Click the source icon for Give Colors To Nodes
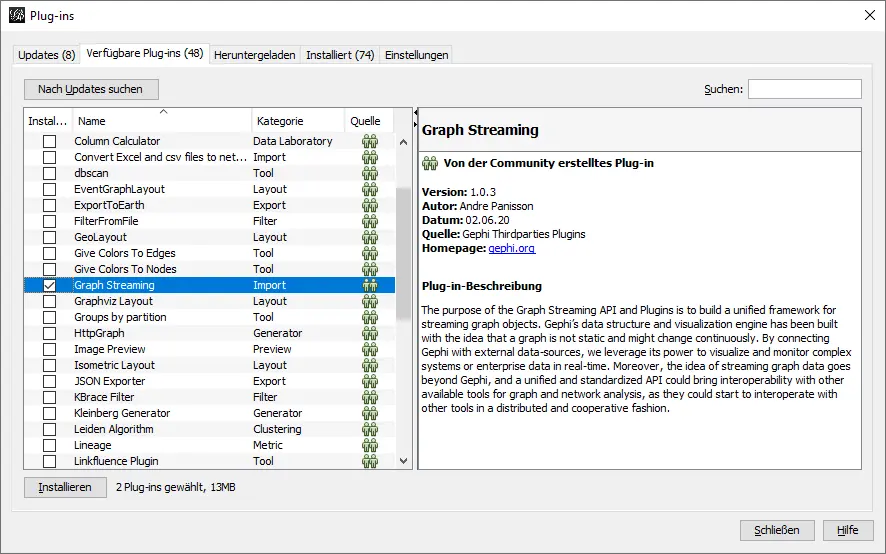Image resolution: width=886 pixels, height=554 pixels. point(370,269)
